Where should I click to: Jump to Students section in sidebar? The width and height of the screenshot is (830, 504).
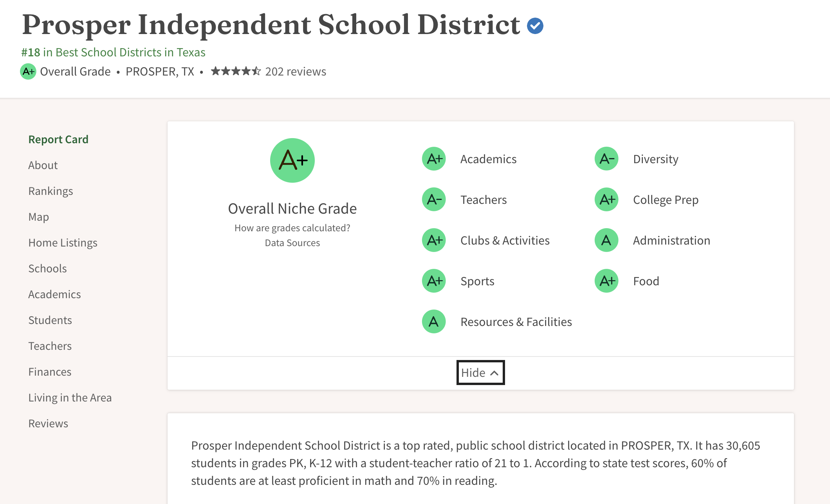(50, 320)
